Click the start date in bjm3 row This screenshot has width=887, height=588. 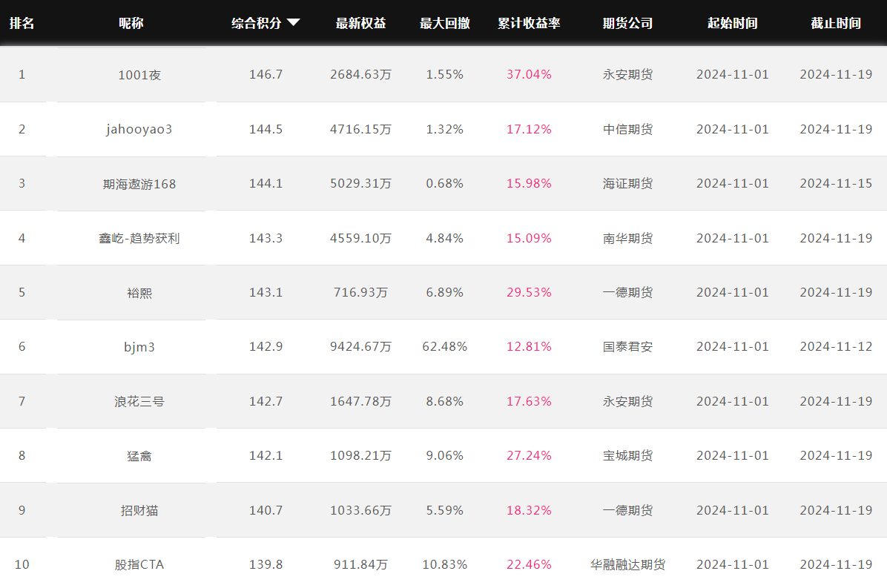point(733,346)
